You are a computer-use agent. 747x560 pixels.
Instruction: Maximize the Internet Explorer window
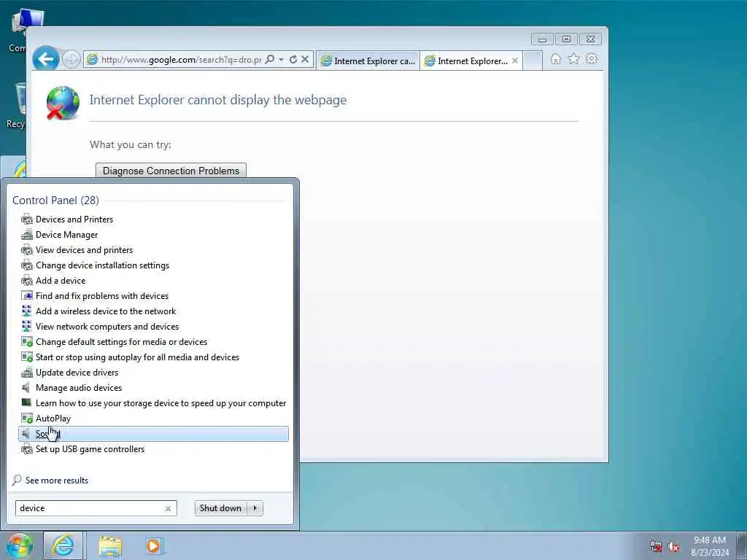(x=566, y=39)
